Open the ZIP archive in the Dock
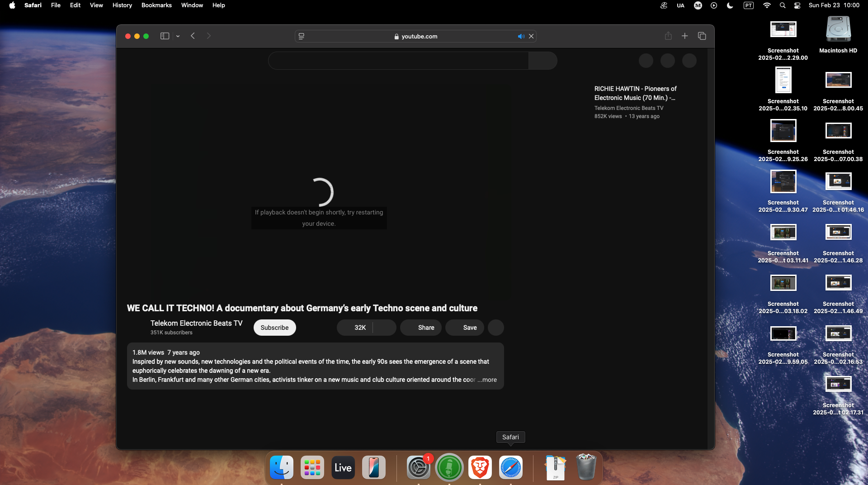Viewport: 868px width, 485px height. [556, 467]
